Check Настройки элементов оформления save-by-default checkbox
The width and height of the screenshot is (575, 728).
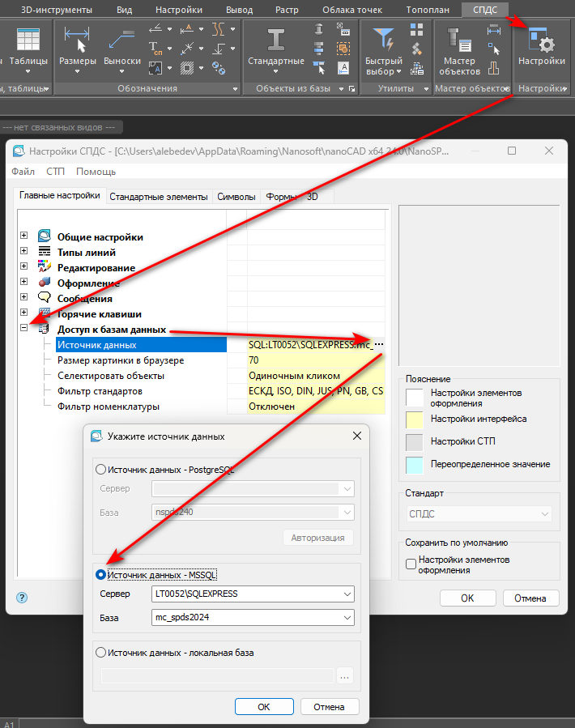[x=411, y=564]
